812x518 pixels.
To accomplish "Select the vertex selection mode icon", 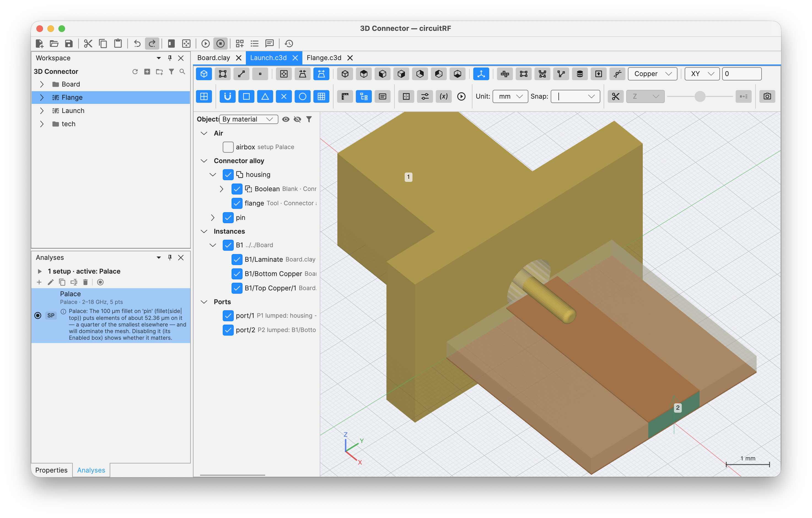I will pyautogui.click(x=260, y=74).
